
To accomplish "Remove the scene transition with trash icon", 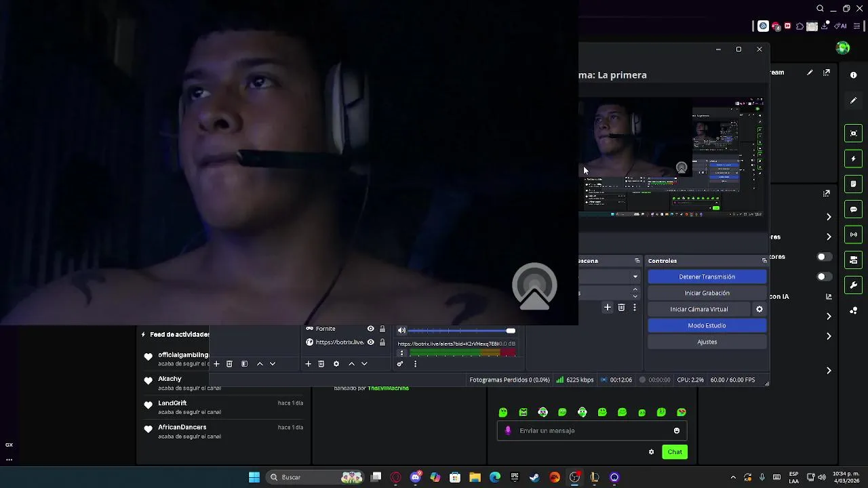I will (x=621, y=308).
